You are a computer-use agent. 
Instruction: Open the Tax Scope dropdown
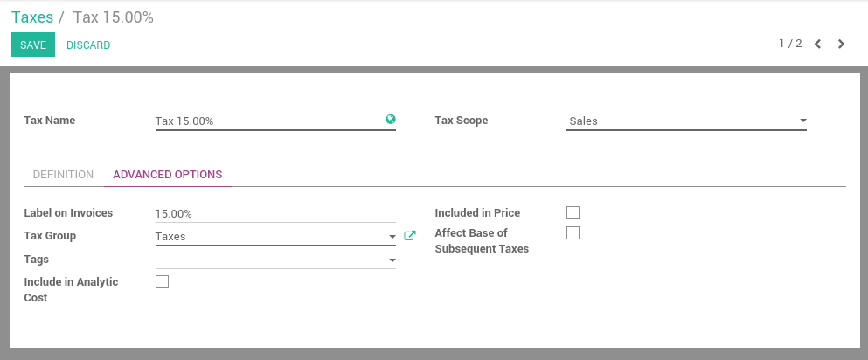point(686,121)
